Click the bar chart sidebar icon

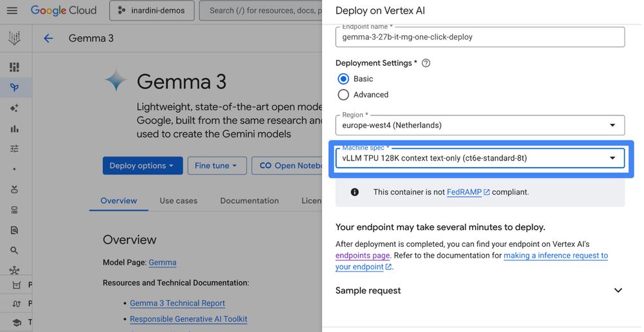pyautogui.click(x=14, y=129)
